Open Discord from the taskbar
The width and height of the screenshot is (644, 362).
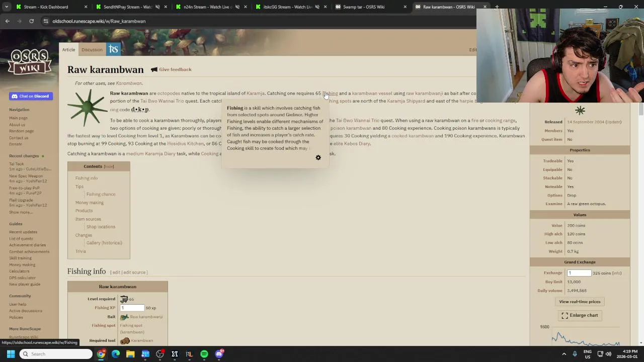point(219,354)
